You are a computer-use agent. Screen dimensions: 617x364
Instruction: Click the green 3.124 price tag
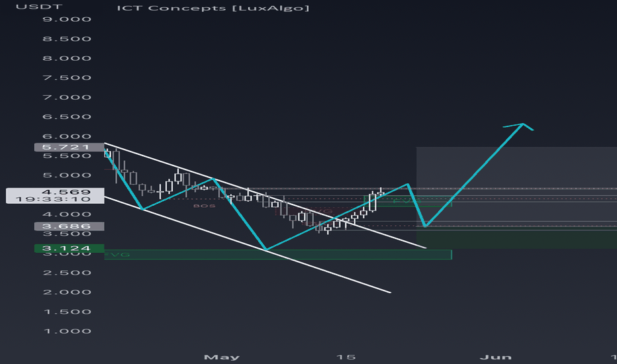(x=70, y=248)
